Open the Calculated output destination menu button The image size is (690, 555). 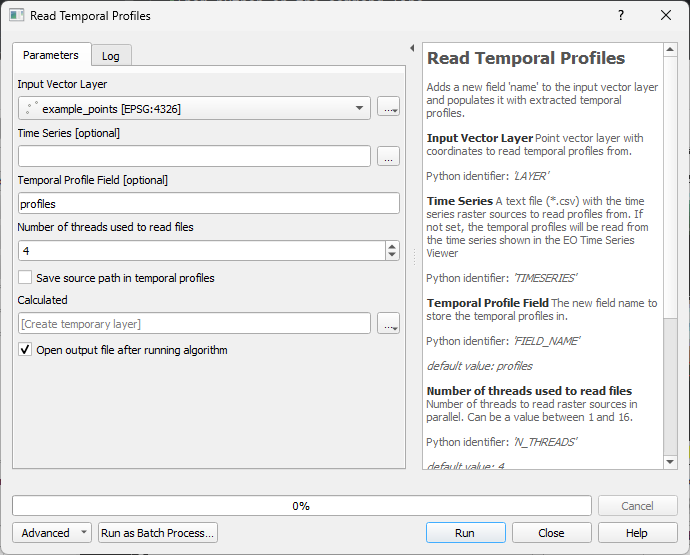click(389, 323)
